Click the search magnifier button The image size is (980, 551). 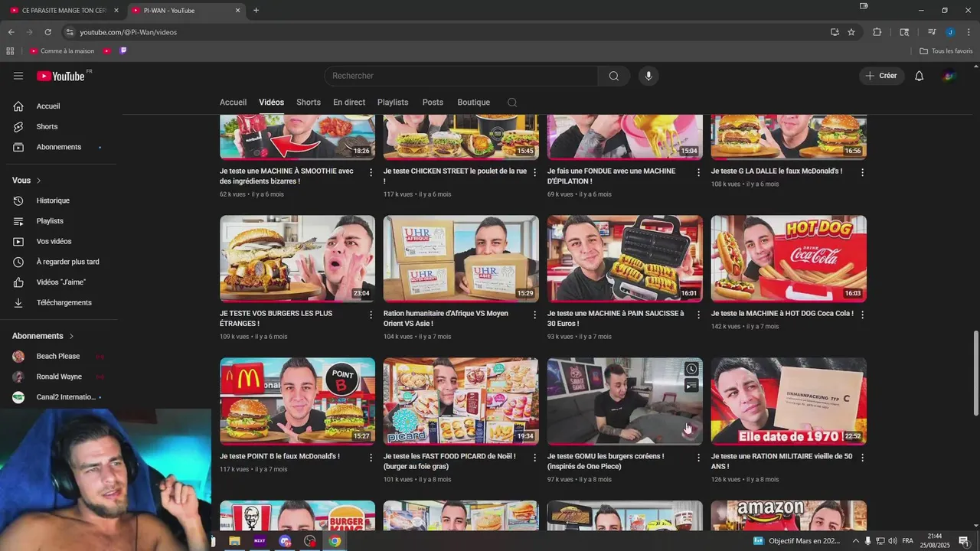point(614,76)
